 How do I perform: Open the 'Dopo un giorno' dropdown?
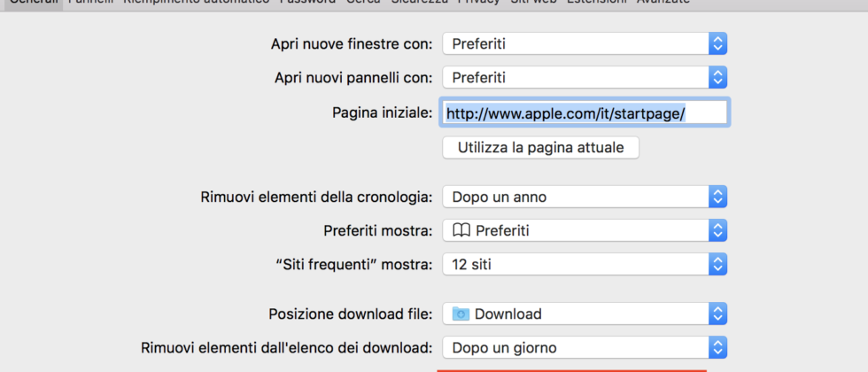(584, 347)
